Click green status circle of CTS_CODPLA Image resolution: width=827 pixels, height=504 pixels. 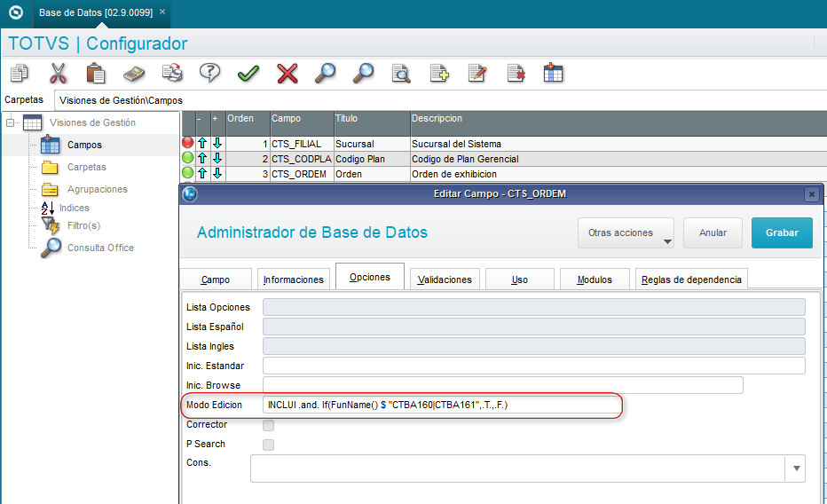click(x=188, y=158)
